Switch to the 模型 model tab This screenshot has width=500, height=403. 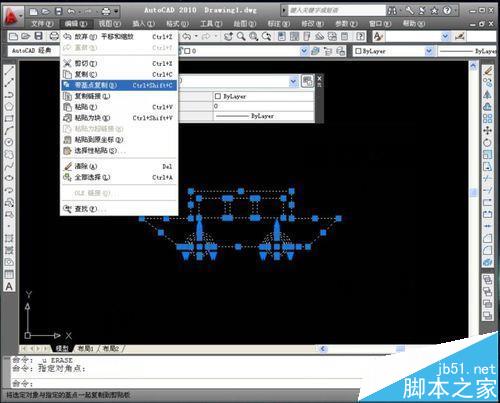point(62,349)
